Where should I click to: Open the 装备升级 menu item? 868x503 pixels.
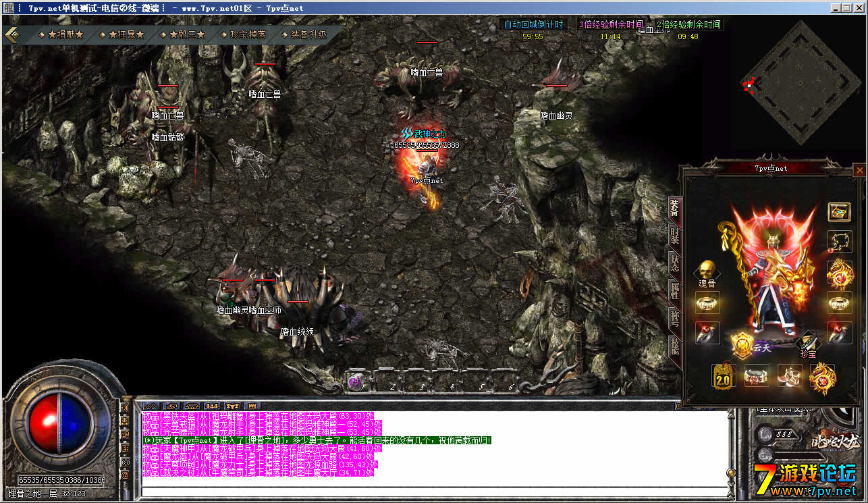click(308, 34)
